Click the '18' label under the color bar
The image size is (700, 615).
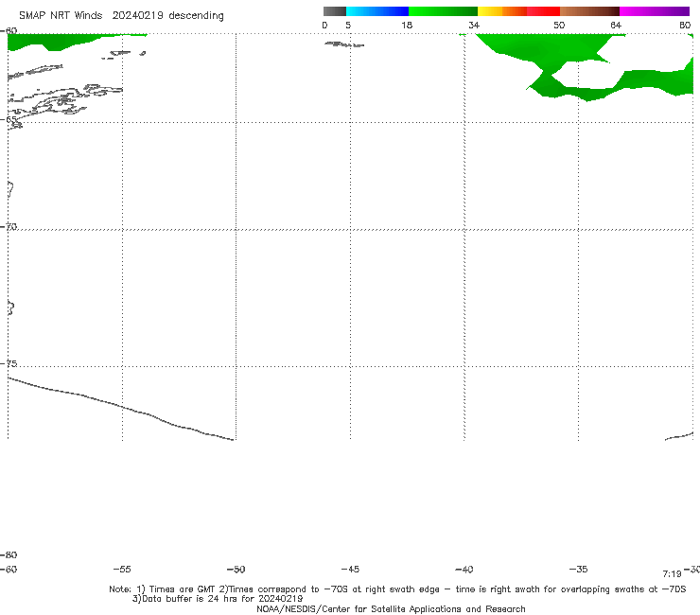[407, 26]
